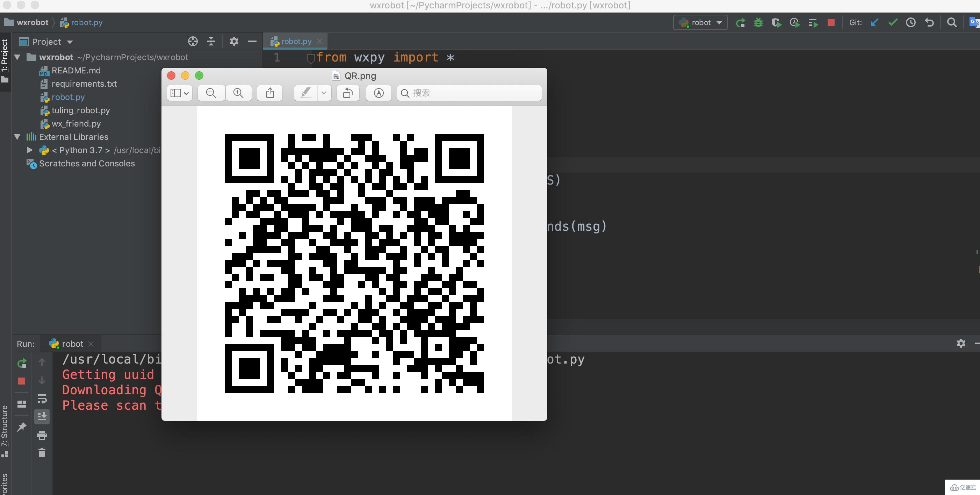
Task: Rerun robot from the Run panel
Action: [22, 363]
